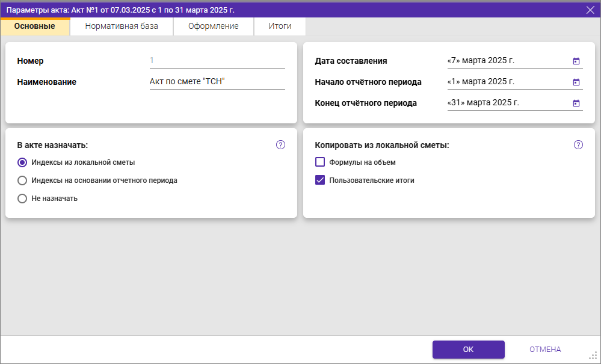601x364 pixels.
Task: Select the Основные tab
Action: (35, 26)
